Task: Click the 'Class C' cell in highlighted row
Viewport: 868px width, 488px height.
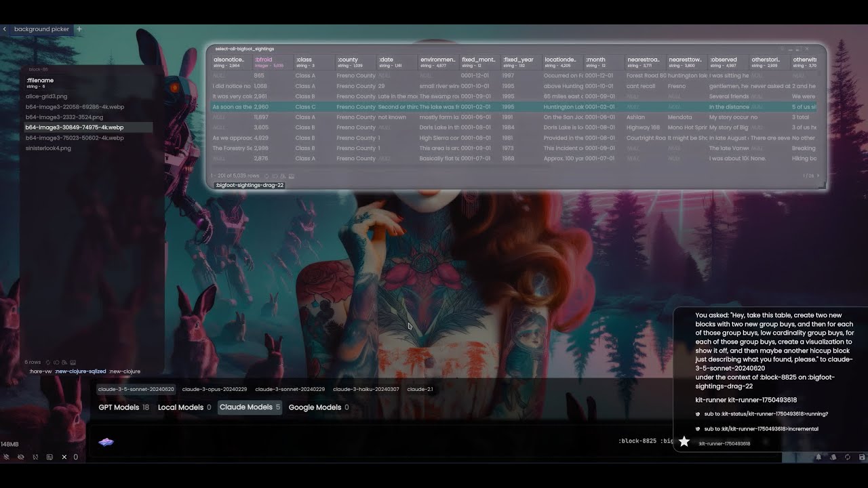Action: 305,107
